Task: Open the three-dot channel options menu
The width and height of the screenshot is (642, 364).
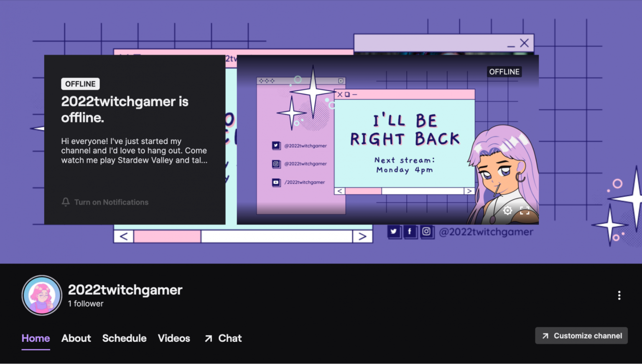Action: point(619,295)
